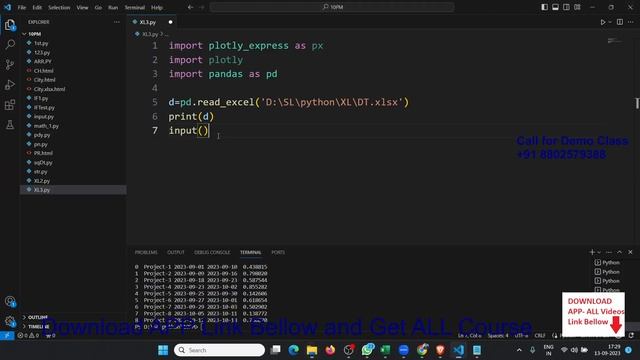
Task: Open the Source Control view
Action: coord(10,64)
